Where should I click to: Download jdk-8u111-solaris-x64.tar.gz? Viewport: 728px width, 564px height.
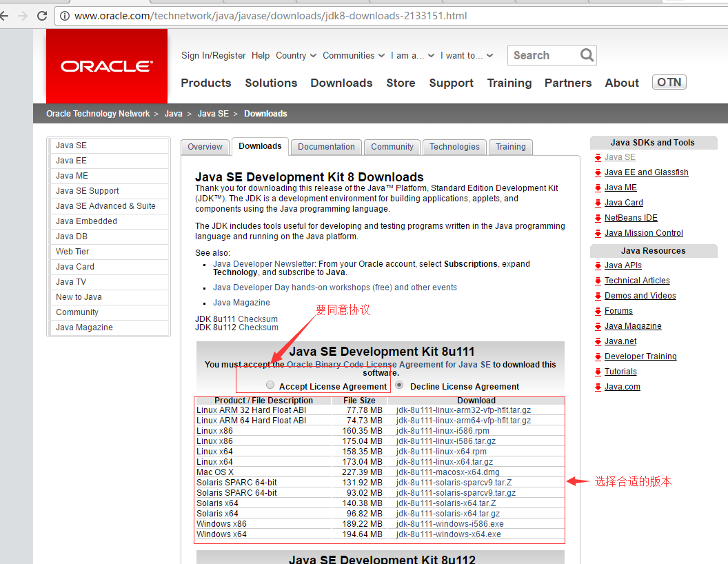(x=448, y=514)
